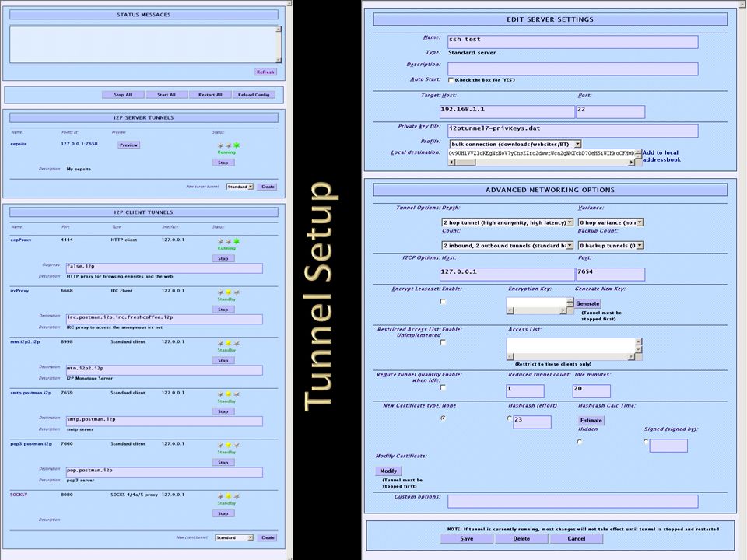Click the server Name field 'ssh test'
Image resolution: width=747 pixels, height=560 pixels.
pos(573,41)
